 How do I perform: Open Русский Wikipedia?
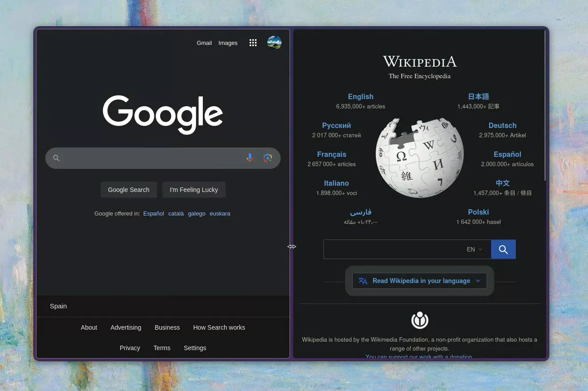pos(337,125)
